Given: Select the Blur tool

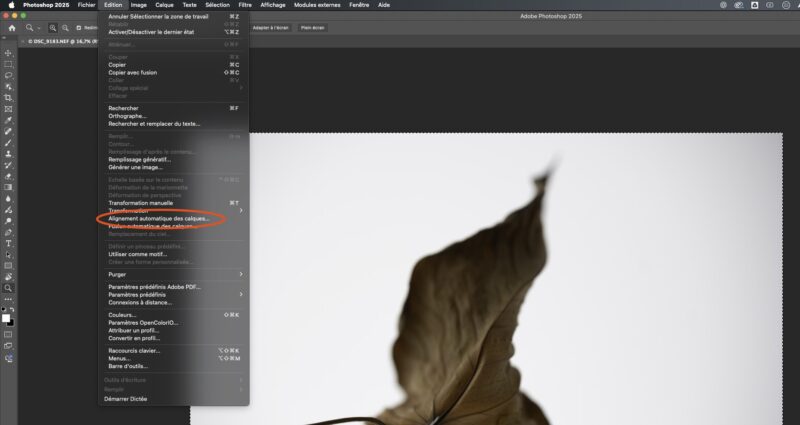Looking at the screenshot, I should pos(8,199).
